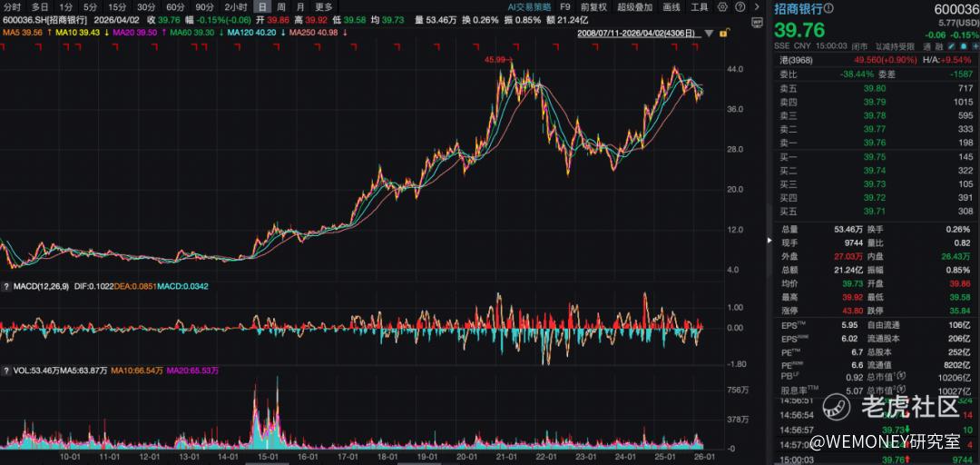The width and height of the screenshot is (980, 465).
Task: Select the 日 daily period
Action: tap(263, 7)
